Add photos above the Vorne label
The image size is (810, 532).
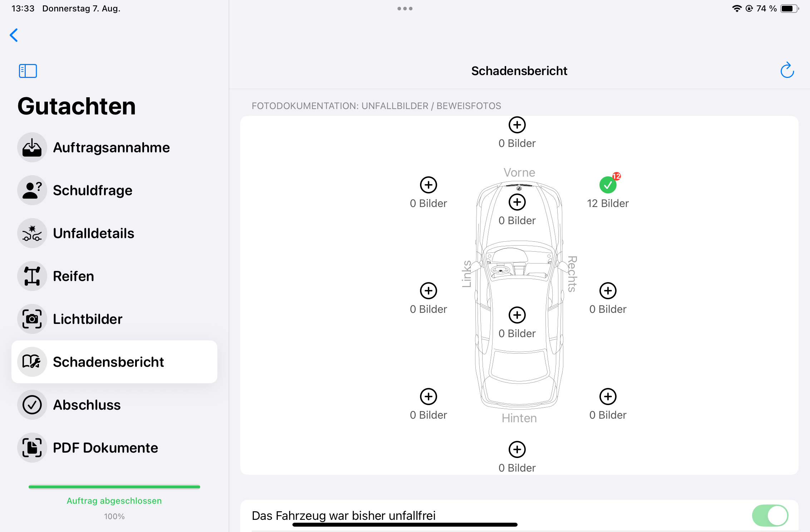click(517, 125)
